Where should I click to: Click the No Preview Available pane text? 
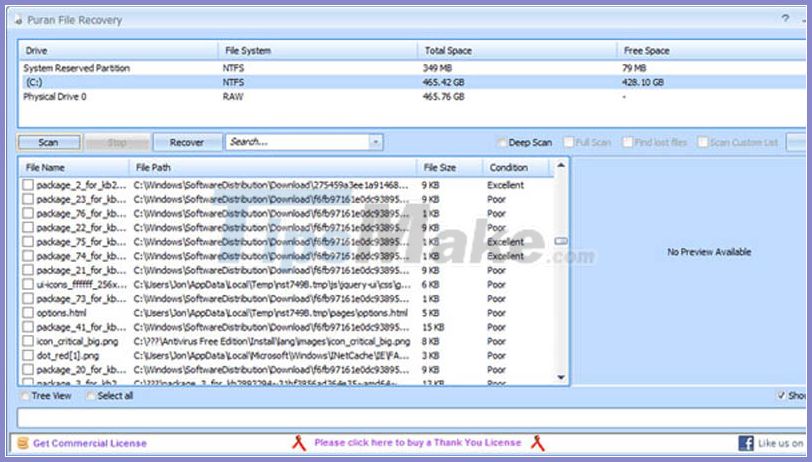click(709, 252)
